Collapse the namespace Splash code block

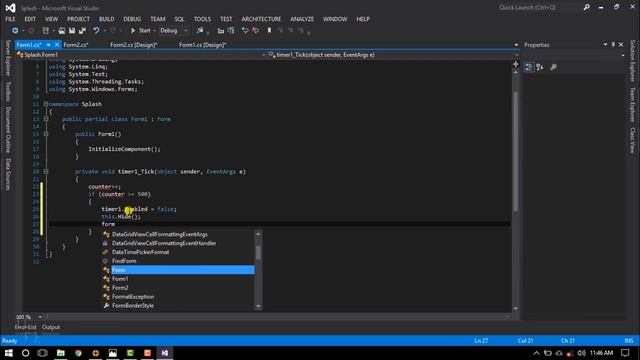(46, 104)
